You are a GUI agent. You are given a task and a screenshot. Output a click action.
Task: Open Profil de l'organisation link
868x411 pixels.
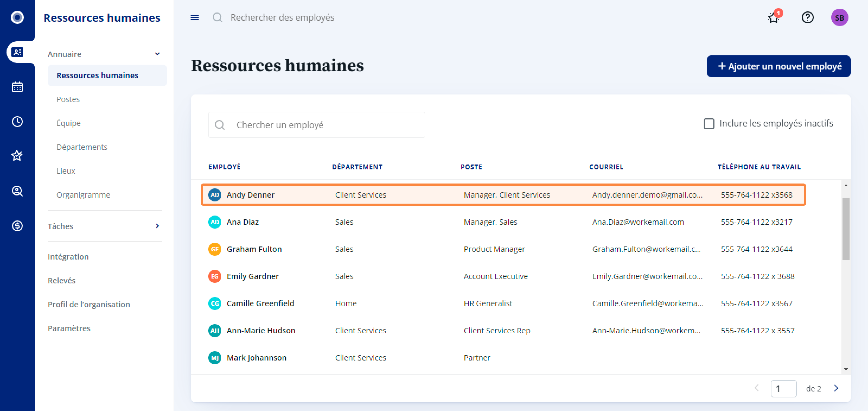click(89, 305)
